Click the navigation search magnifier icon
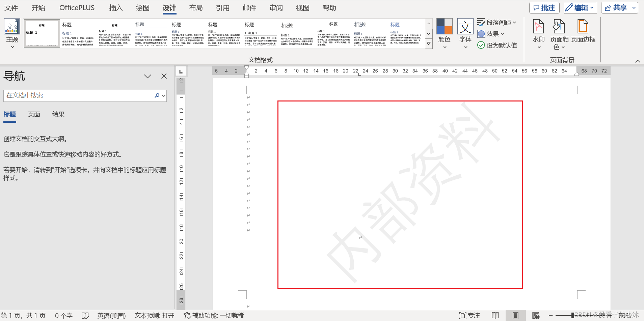The height and width of the screenshot is (321, 644). click(157, 95)
